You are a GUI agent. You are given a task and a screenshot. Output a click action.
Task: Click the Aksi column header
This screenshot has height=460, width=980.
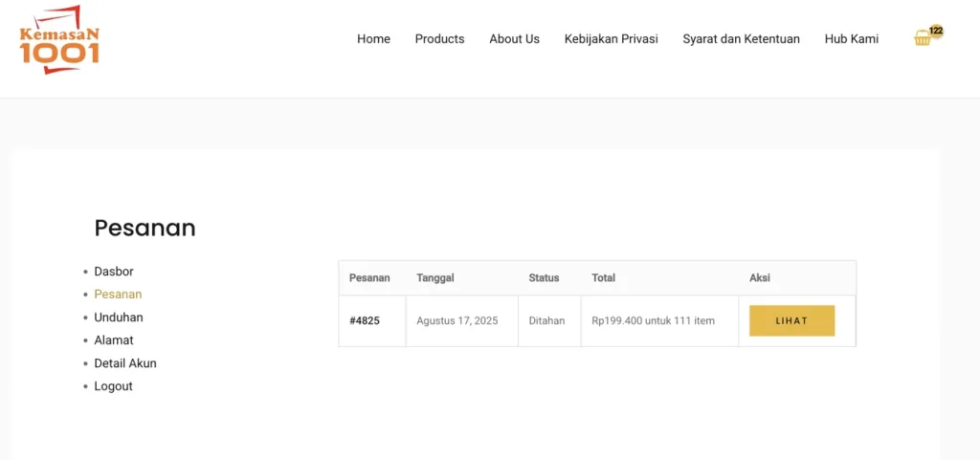(759, 277)
